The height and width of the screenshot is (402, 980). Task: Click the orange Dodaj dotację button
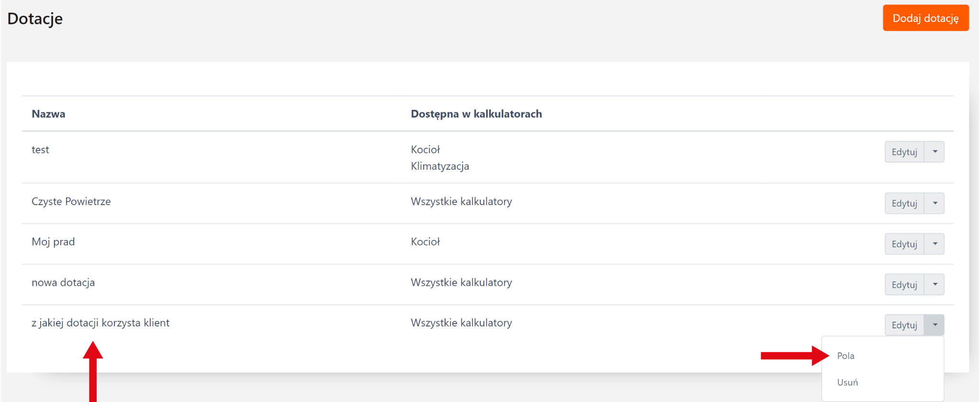925,18
